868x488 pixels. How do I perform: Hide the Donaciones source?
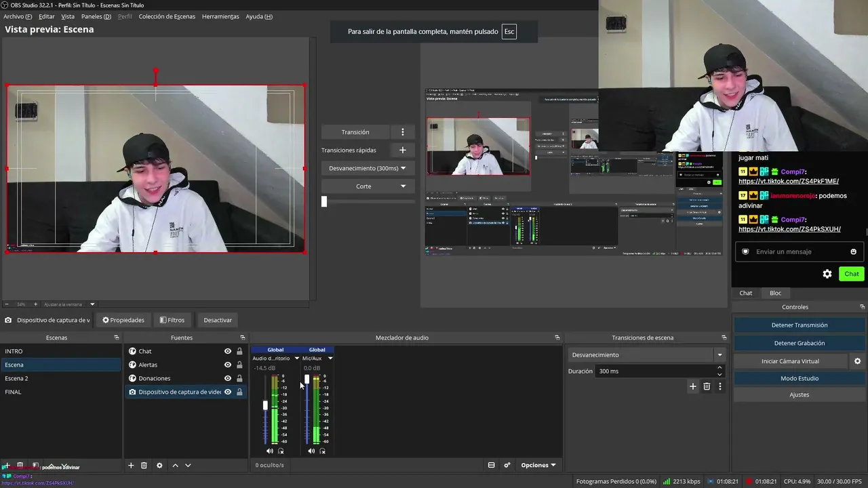tap(228, 378)
